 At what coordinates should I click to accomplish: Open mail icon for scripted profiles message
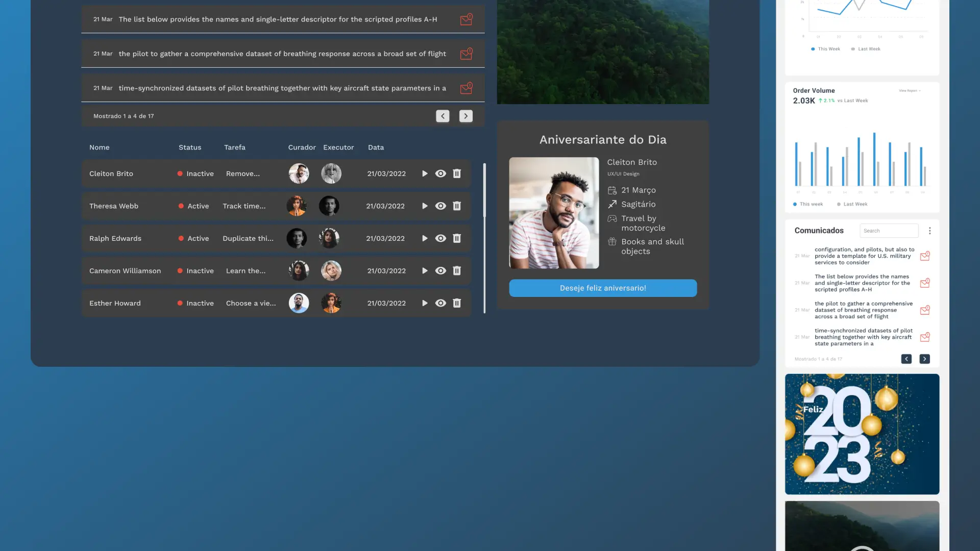pyautogui.click(x=466, y=19)
